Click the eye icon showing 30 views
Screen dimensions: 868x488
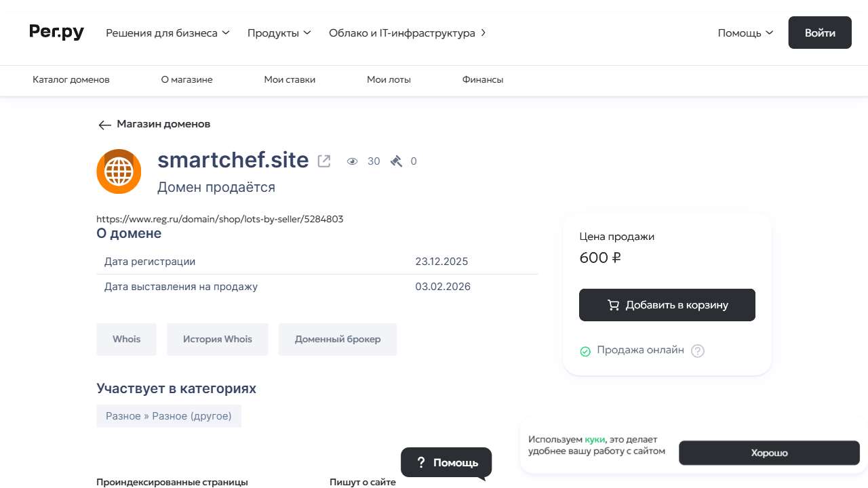tap(352, 161)
